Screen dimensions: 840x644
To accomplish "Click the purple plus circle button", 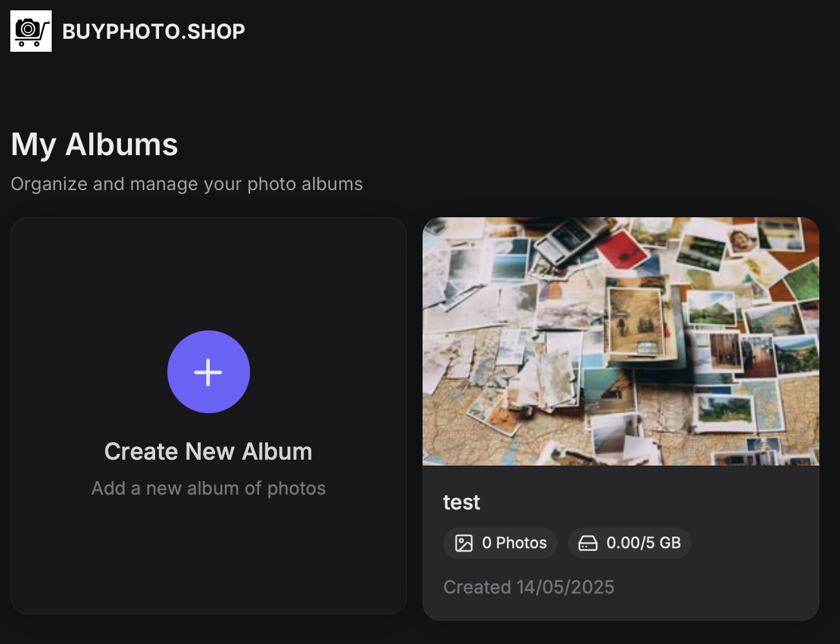I will pos(209,372).
